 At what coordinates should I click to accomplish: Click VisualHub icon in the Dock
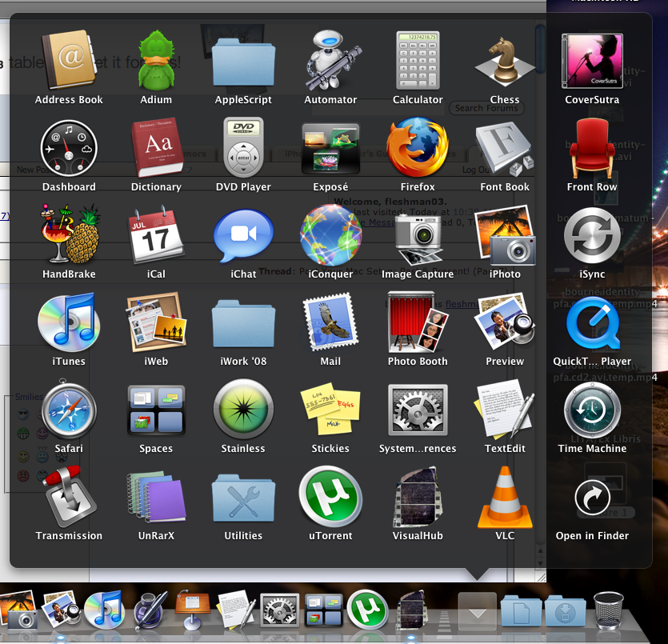(x=411, y=610)
